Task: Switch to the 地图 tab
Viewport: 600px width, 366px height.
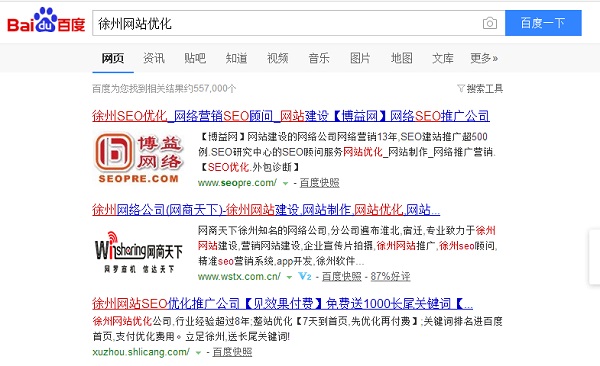Action: (x=402, y=58)
